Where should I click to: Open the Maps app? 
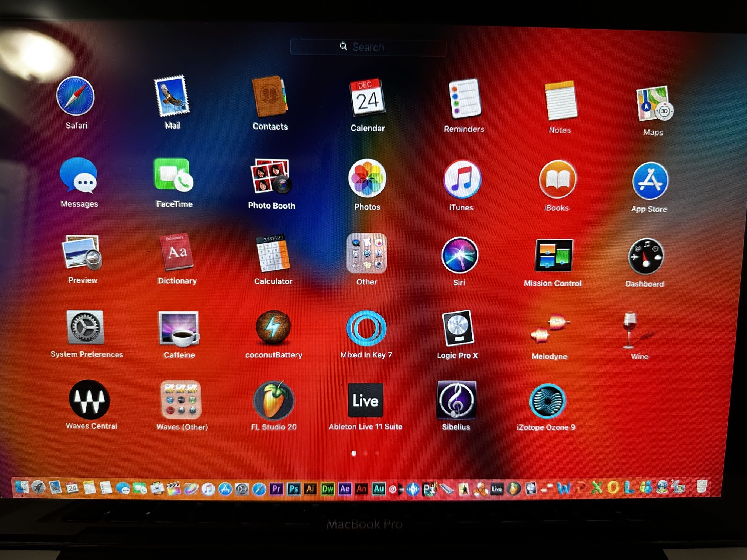pos(654,104)
